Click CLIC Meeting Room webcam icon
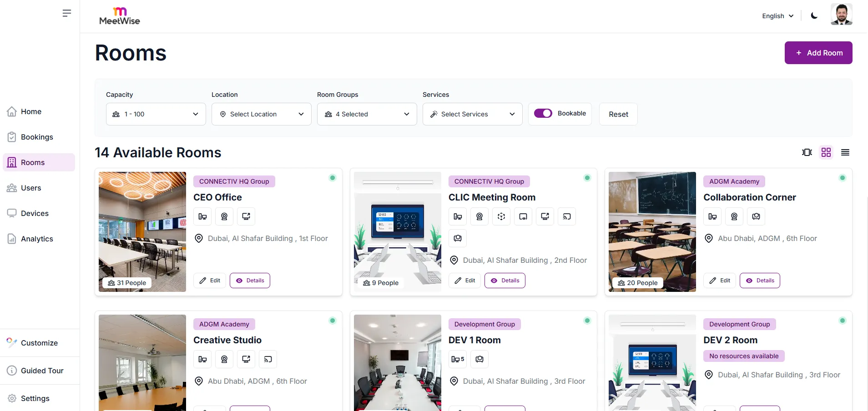 point(479,216)
